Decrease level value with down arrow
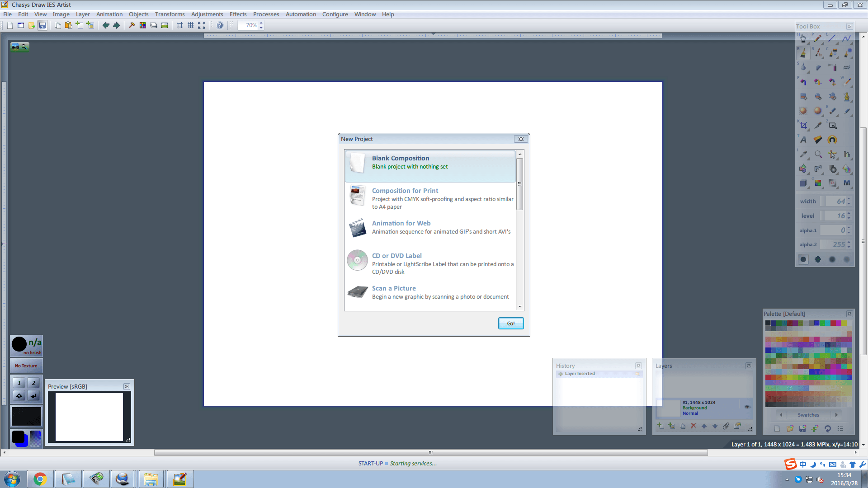 pos(849,218)
